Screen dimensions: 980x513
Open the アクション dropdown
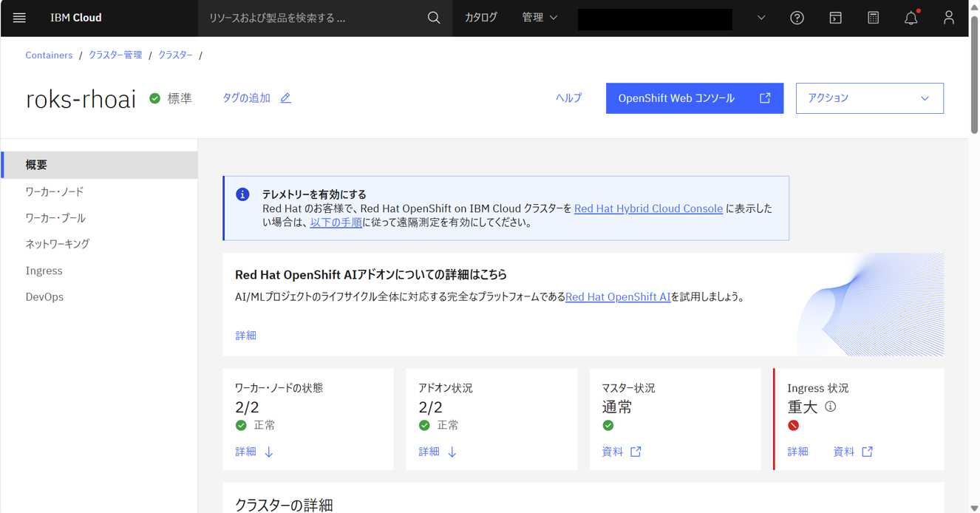pos(869,98)
